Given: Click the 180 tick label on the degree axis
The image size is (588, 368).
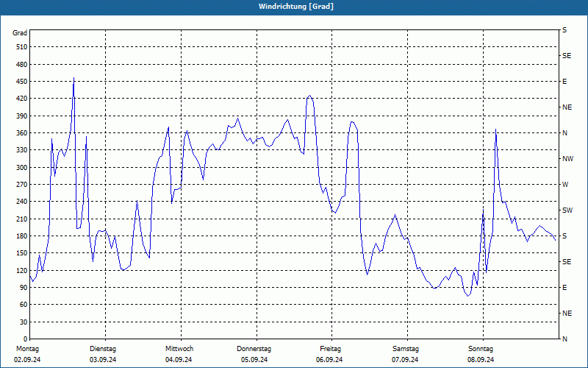Looking at the screenshot, I should click(22, 236).
